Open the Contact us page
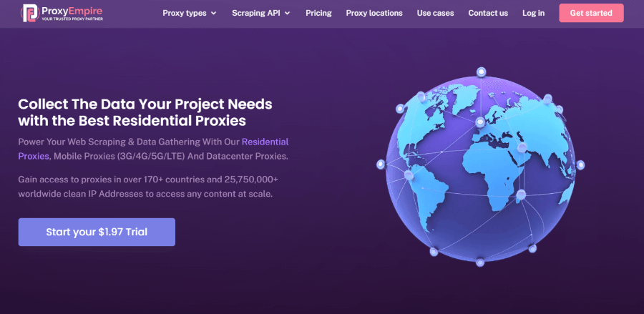This screenshot has height=314, width=644. [x=488, y=13]
